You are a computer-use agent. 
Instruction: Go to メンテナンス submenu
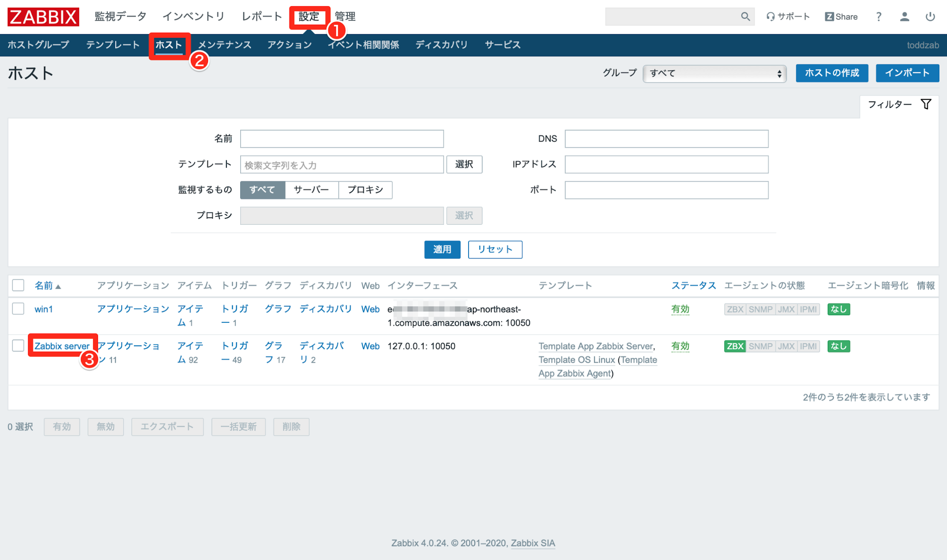225,45
